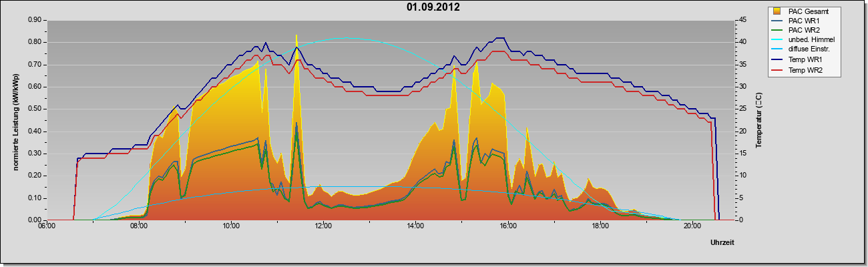Click the 16:00 time axis label

[x=507, y=226]
